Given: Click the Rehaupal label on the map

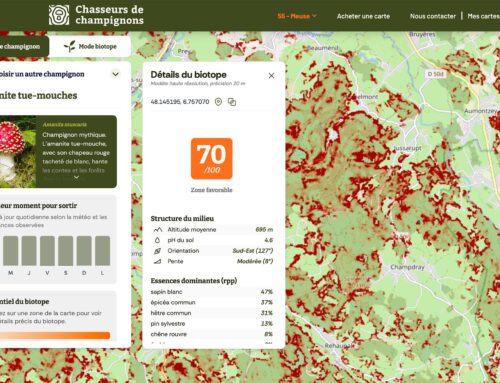Looking at the screenshot, I should pos(339,346).
